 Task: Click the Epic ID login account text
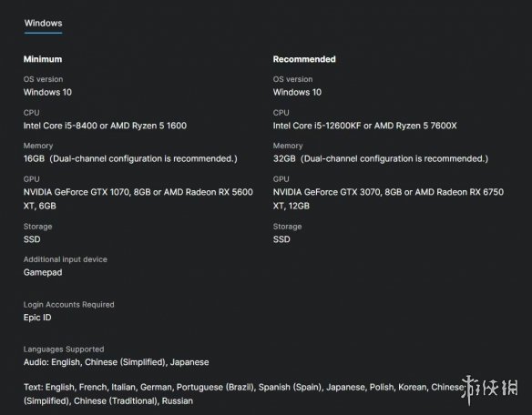(37, 318)
